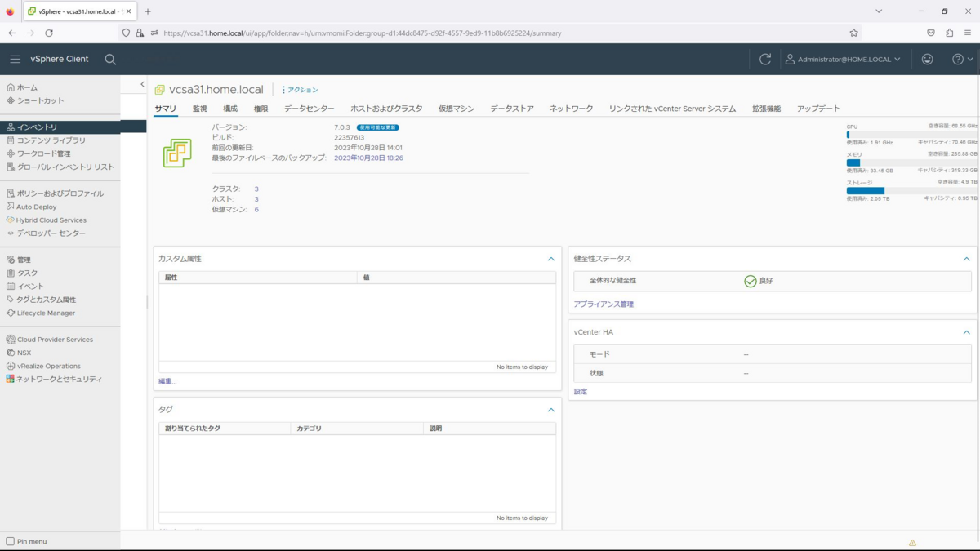Image resolution: width=980 pixels, height=551 pixels.
Task: Open タグとカスタム属性 in the sidebar
Action: pyautogui.click(x=41, y=300)
